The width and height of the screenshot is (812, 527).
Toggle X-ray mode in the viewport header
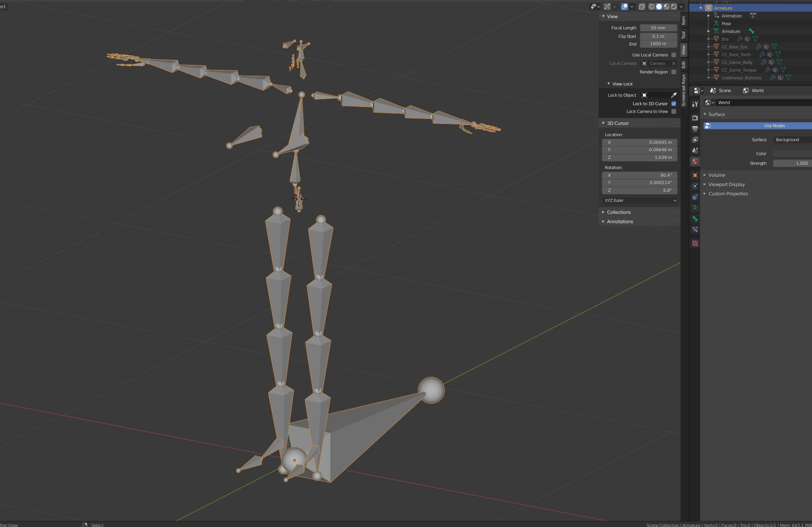(x=642, y=6)
